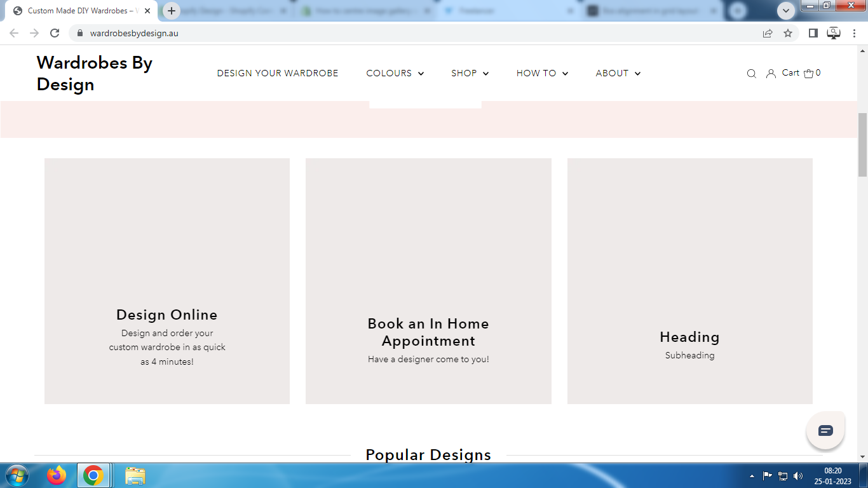Open the chat widget bubble
868x488 pixels.
click(x=825, y=431)
